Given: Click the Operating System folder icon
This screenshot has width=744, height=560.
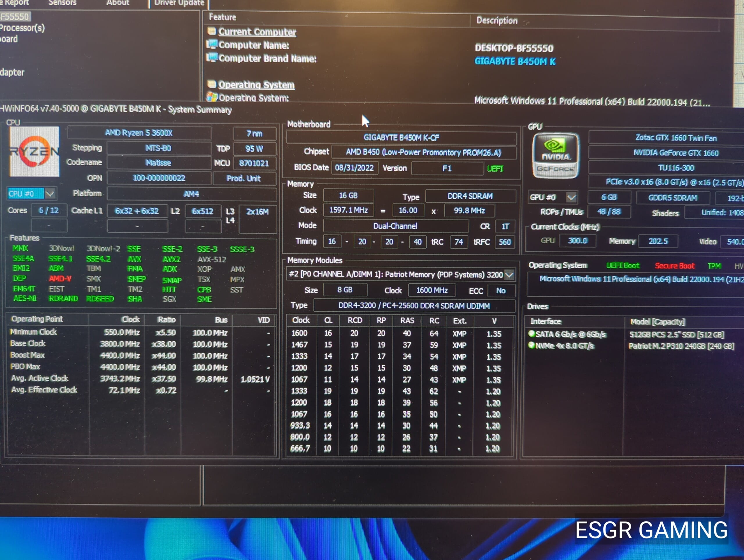Looking at the screenshot, I should click(212, 84).
